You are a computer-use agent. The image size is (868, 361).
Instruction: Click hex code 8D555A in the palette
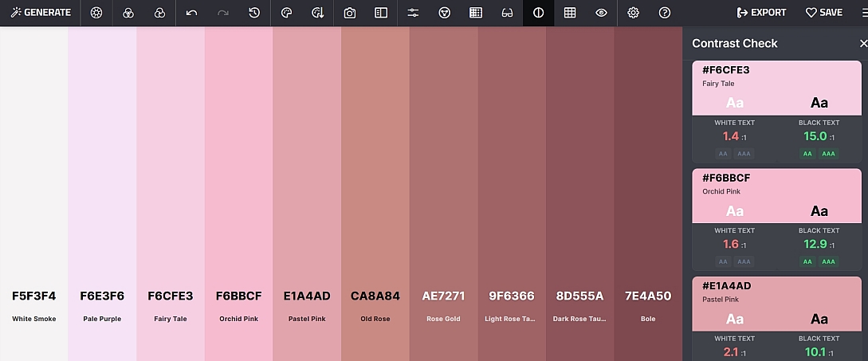(x=579, y=296)
